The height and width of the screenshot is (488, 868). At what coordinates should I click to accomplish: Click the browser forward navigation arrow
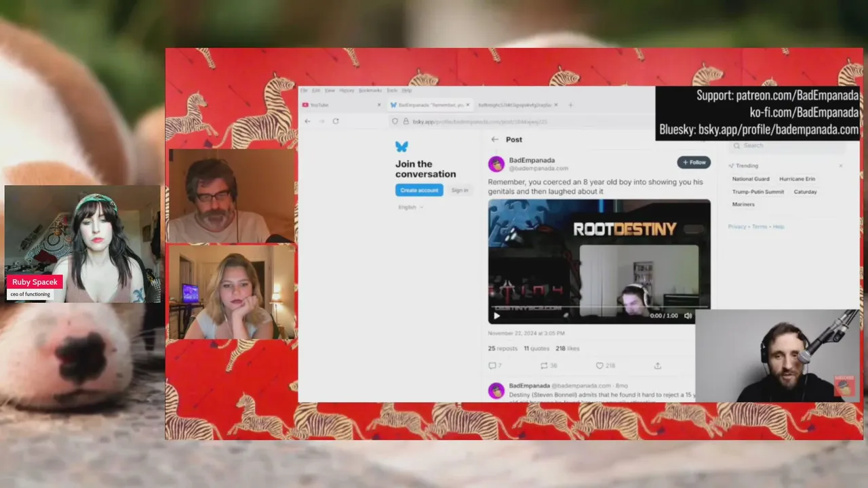pos(321,121)
